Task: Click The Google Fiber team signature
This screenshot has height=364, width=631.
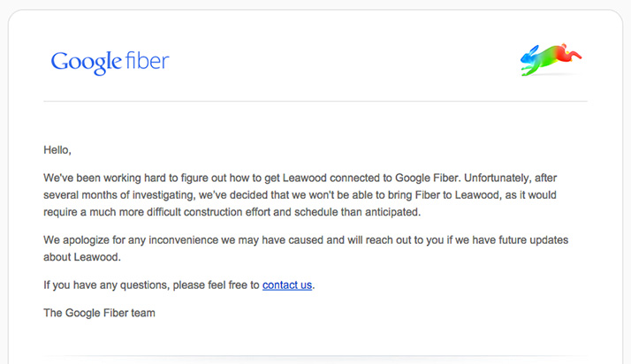Action: (x=99, y=312)
